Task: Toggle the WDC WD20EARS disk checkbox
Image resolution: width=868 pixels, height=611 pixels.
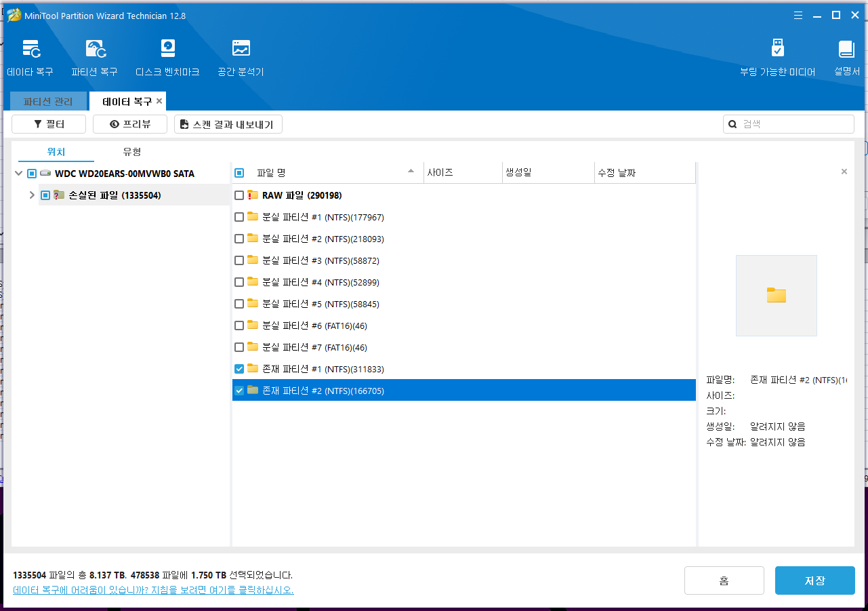Action: click(x=32, y=174)
